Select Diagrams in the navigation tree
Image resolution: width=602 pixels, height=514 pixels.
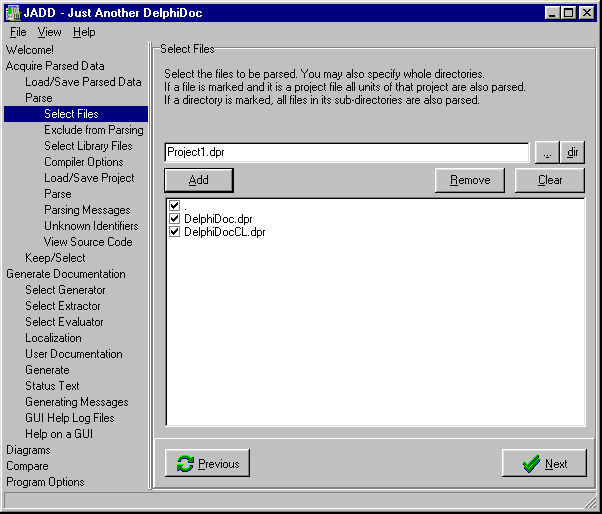coord(28,450)
